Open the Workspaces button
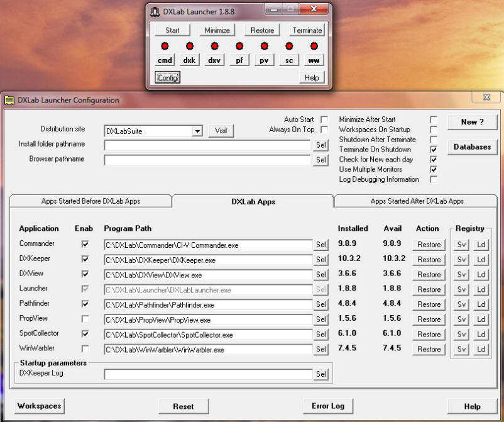 39,406
